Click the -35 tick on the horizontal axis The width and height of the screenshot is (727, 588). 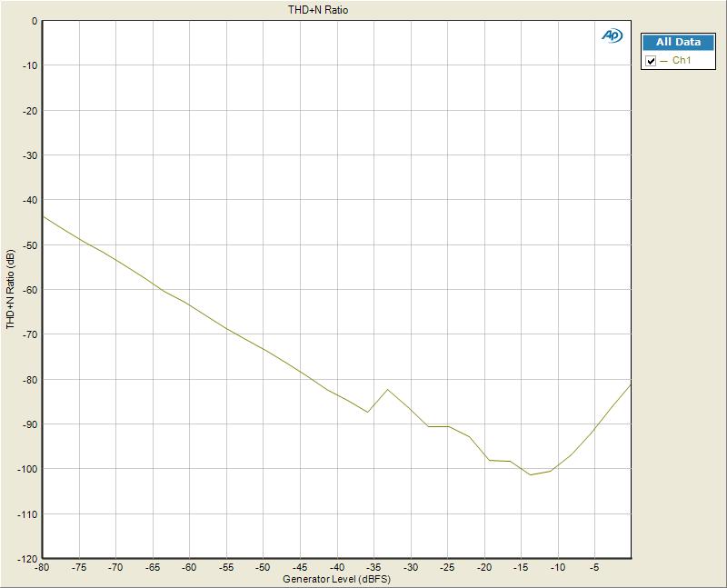coord(374,567)
